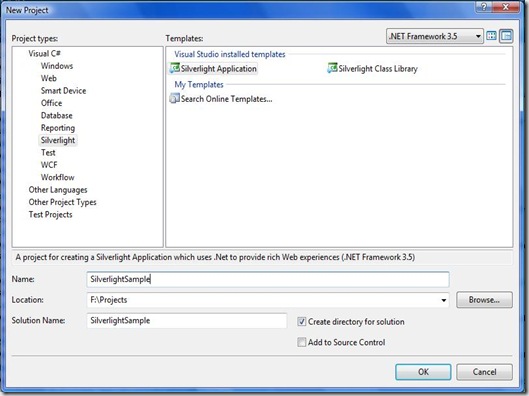Click the Silverlight Class Library label text
The image size is (529, 396).
[x=378, y=69]
